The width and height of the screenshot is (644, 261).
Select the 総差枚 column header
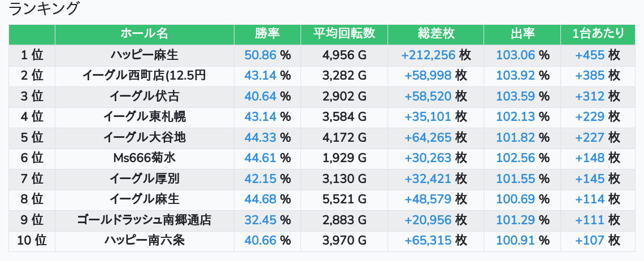pyautogui.click(x=436, y=34)
